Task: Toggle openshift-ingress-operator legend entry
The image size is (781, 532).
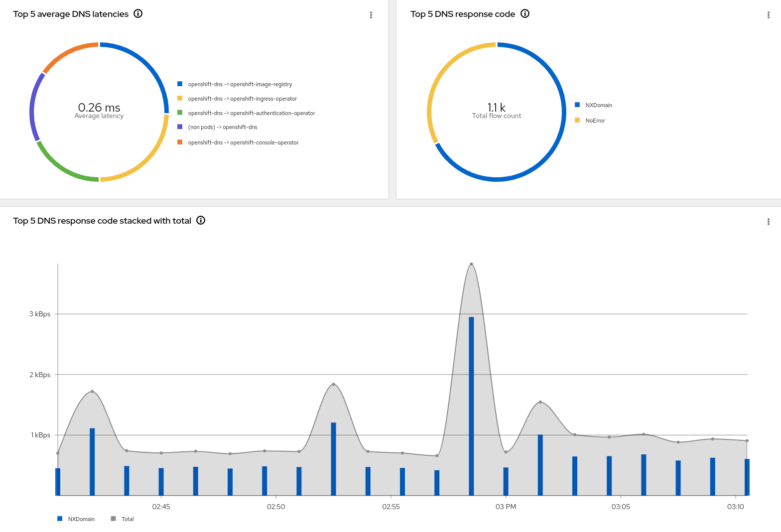Action: (242, 99)
